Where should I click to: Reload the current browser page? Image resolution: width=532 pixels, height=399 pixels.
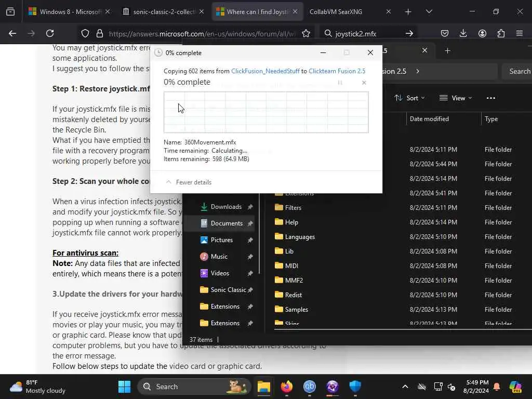50,33
